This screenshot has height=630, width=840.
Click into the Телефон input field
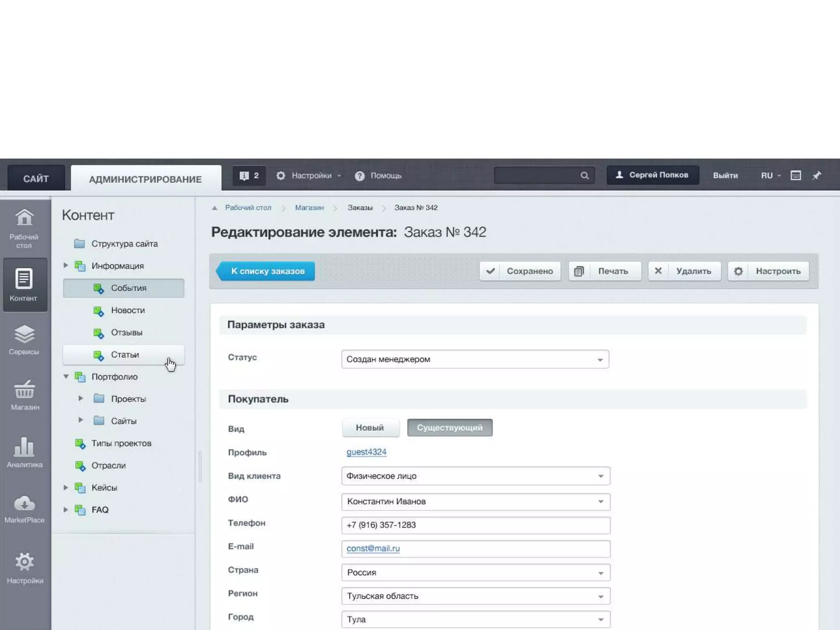pos(475,525)
